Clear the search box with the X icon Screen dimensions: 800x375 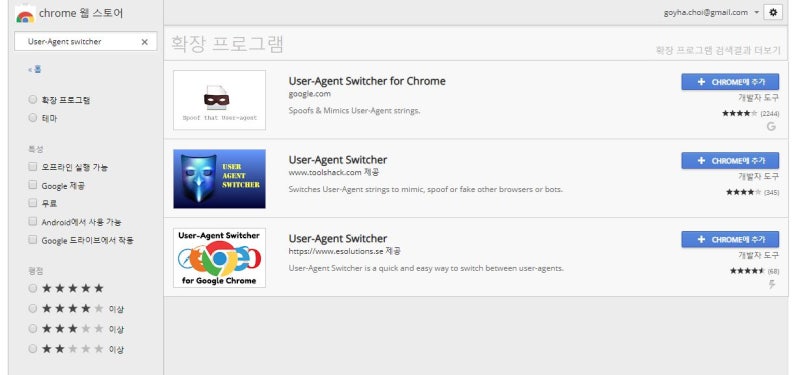(x=144, y=42)
